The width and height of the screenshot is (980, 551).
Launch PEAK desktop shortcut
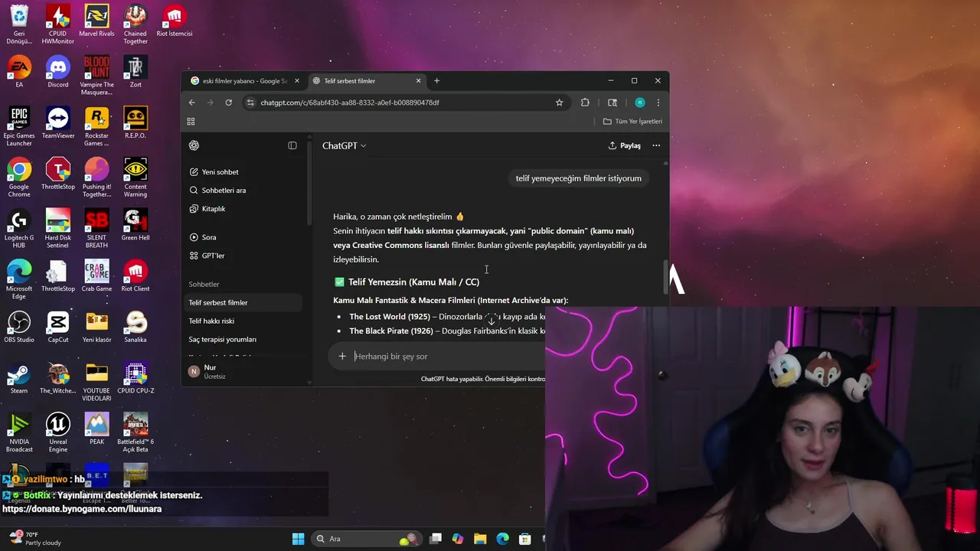96,429
